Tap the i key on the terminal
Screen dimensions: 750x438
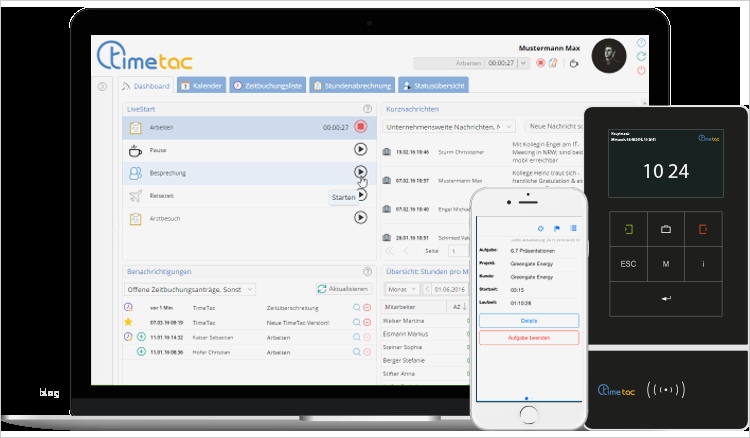tap(703, 264)
